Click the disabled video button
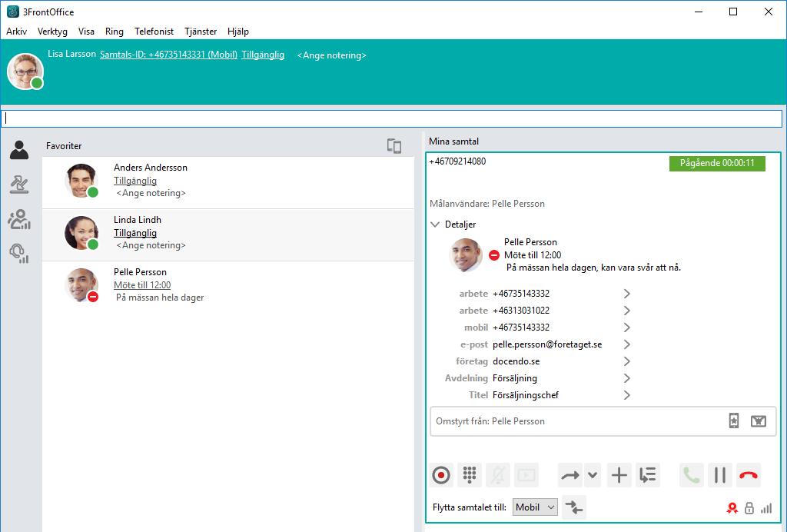 coord(526,475)
